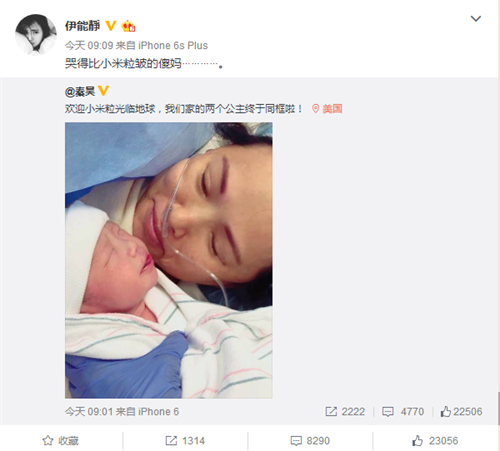This screenshot has width=500, height=451.
Task: Repost the original post with 2222 forwards
Action: click(x=345, y=412)
